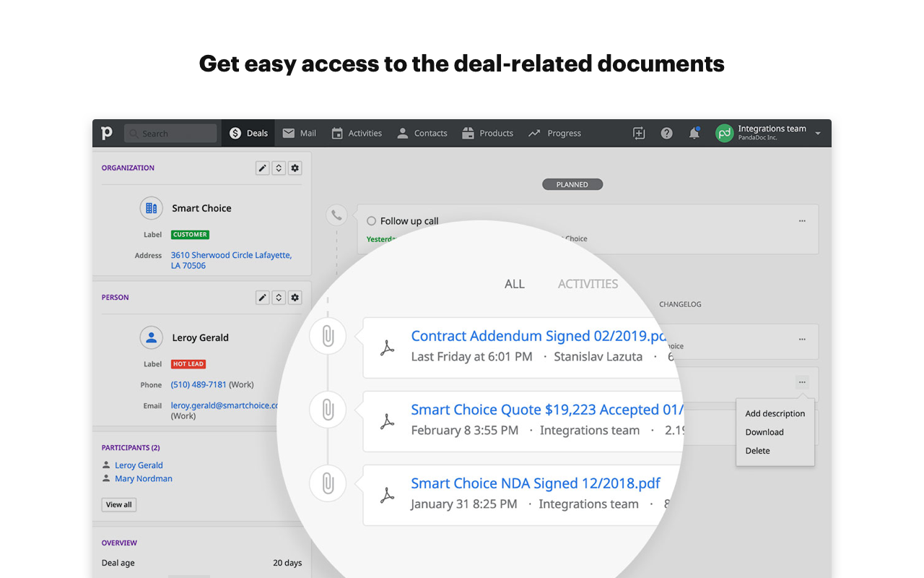The height and width of the screenshot is (578, 924).
Task: Mark the Follow up call as done
Action: [372, 221]
